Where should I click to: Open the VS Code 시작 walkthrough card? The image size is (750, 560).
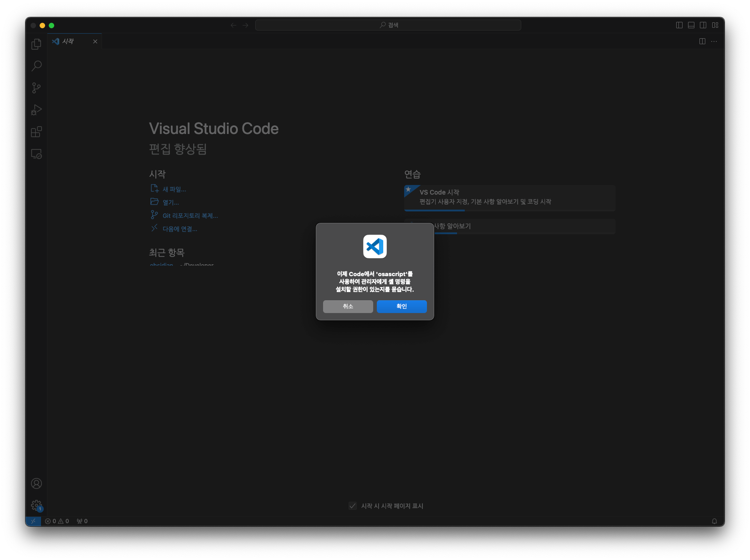coord(509,198)
